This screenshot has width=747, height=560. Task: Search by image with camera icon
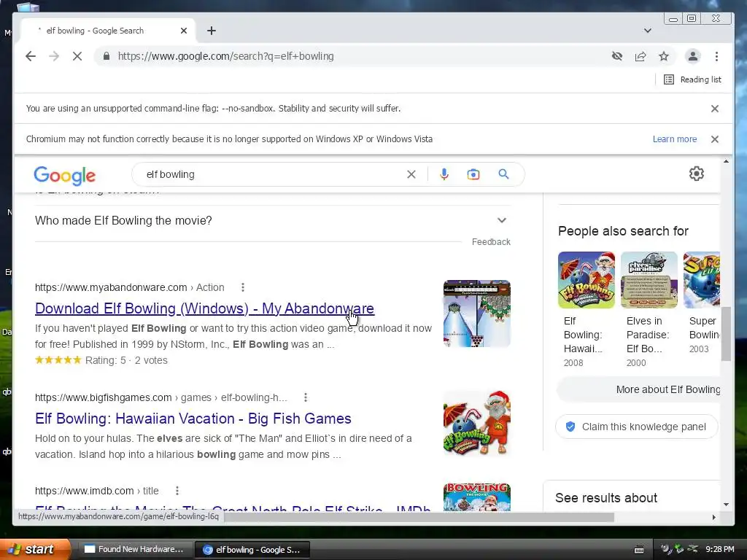[473, 174]
